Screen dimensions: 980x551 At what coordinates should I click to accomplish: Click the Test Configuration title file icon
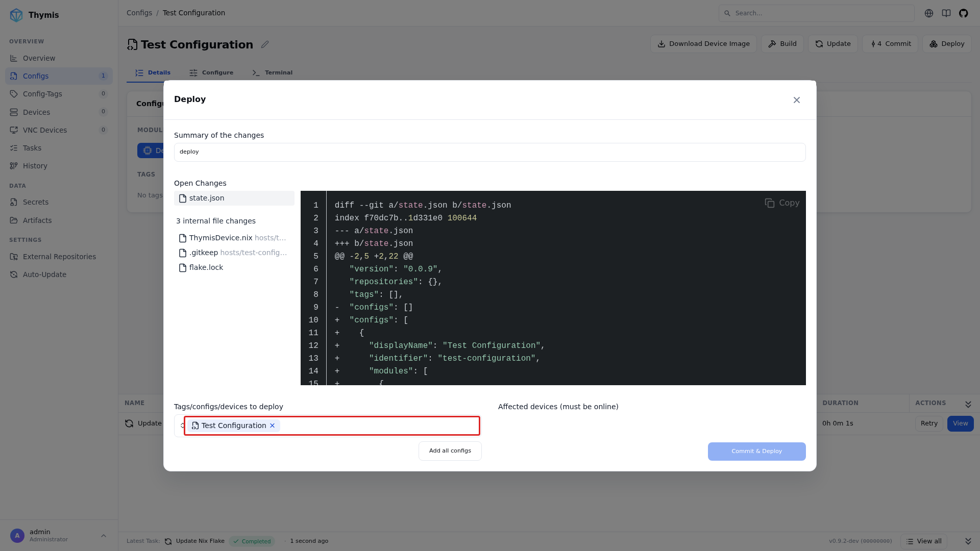click(132, 45)
